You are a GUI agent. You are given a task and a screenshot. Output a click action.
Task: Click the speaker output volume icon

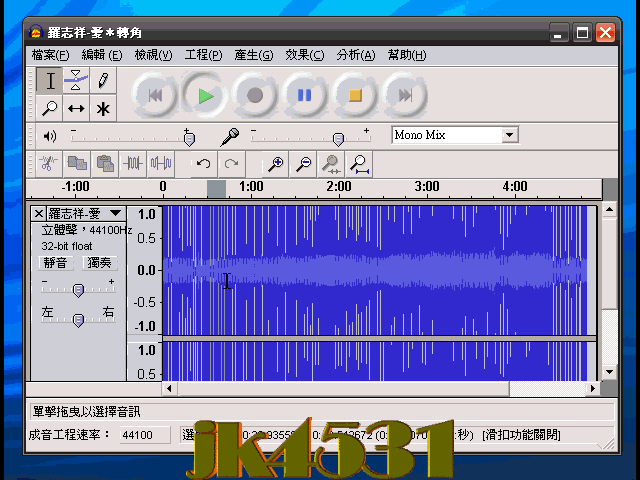click(x=50, y=136)
